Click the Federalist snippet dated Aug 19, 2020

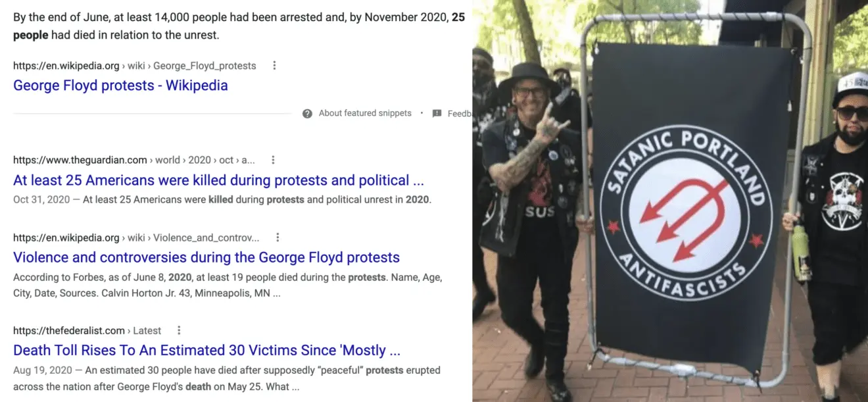(226, 378)
